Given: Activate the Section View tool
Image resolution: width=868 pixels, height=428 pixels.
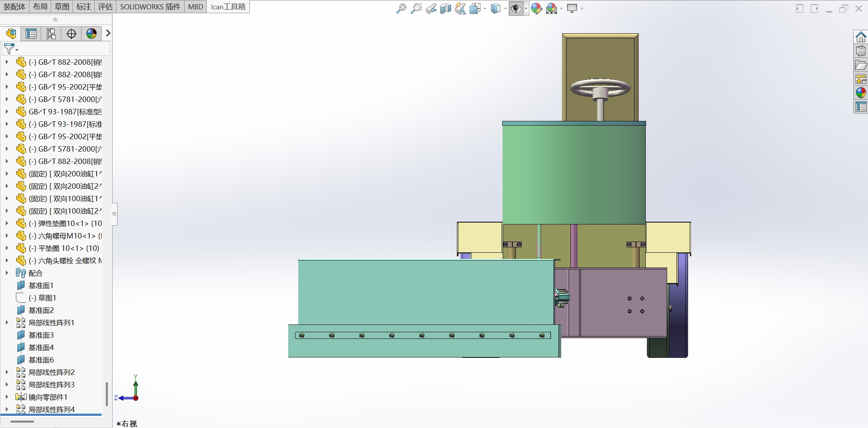Looking at the screenshot, I should click(x=445, y=9).
